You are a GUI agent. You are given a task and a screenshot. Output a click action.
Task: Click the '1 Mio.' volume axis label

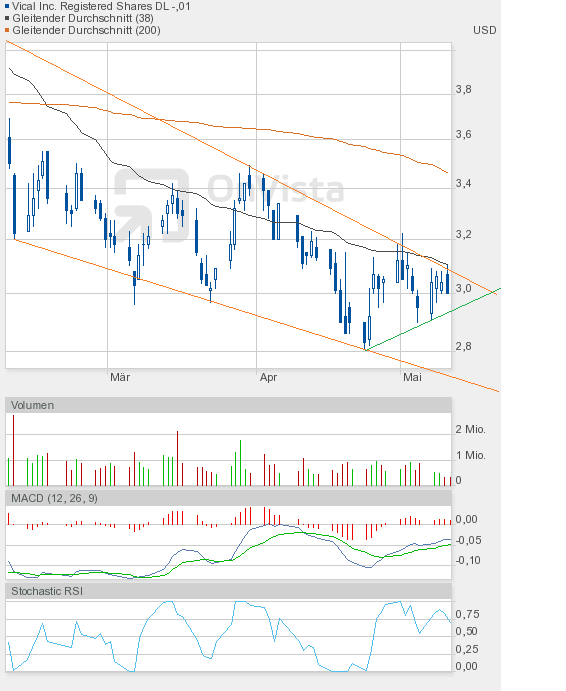pos(470,455)
